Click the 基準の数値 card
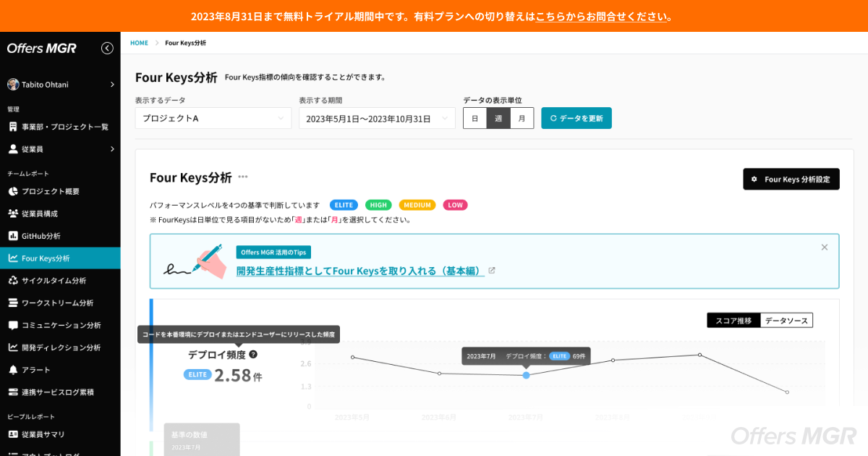The image size is (868, 456). pyautogui.click(x=201, y=439)
